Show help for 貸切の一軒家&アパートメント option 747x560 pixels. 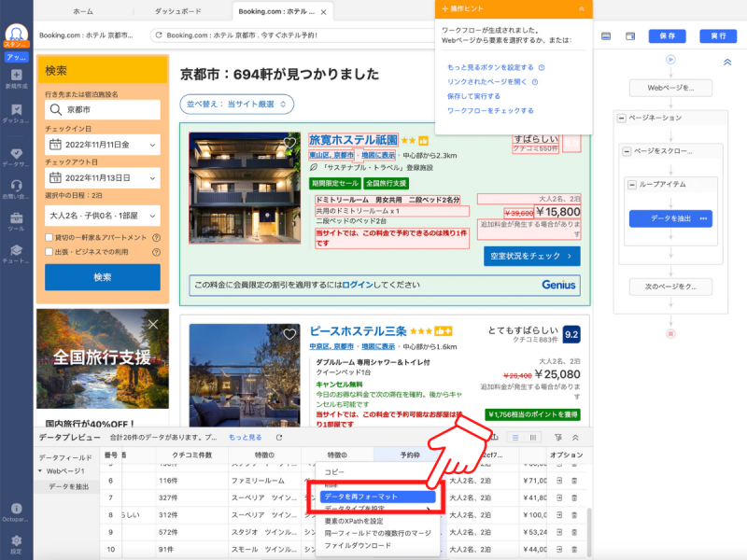click(x=156, y=238)
